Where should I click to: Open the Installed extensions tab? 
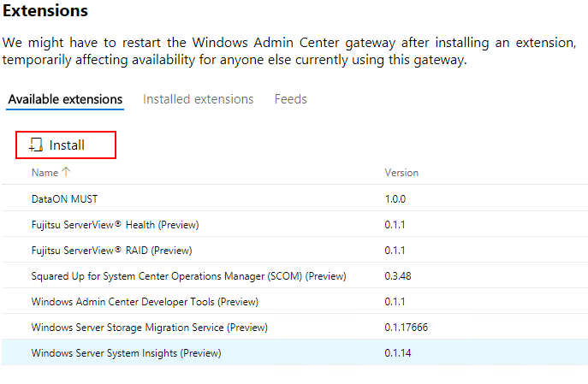198,99
